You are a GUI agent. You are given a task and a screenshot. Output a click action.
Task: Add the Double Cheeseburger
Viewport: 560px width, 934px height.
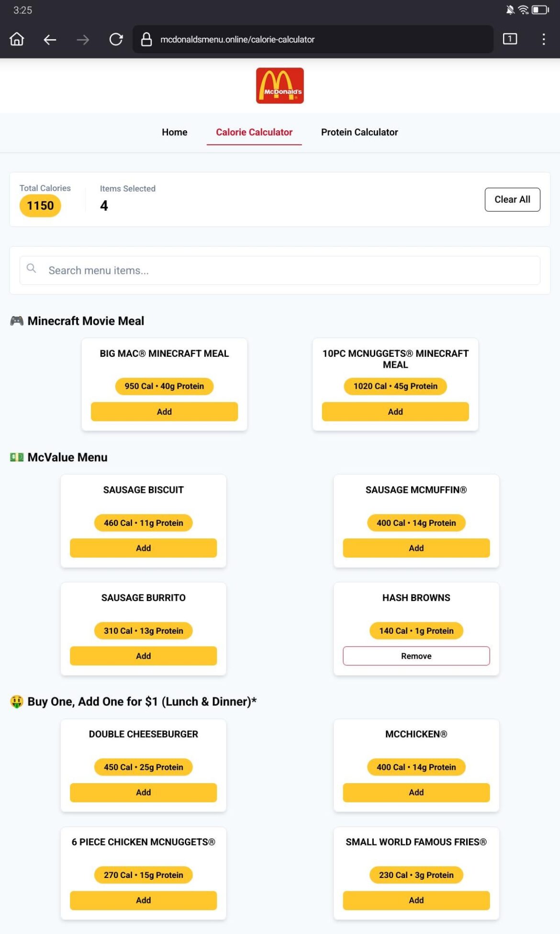143,792
